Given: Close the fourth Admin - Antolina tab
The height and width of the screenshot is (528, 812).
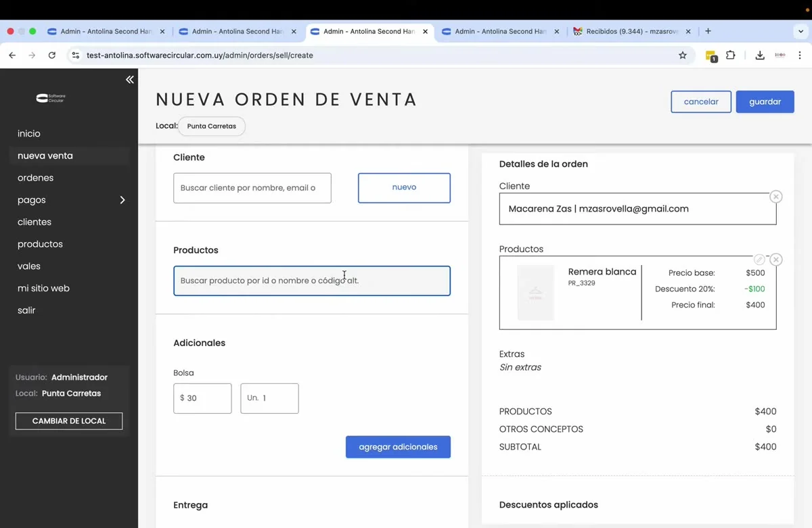Looking at the screenshot, I should point(557,31).
